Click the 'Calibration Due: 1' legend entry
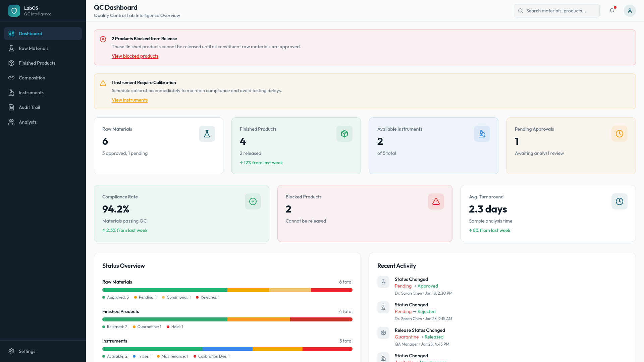The image size is (644, 362). coord(212,356)
